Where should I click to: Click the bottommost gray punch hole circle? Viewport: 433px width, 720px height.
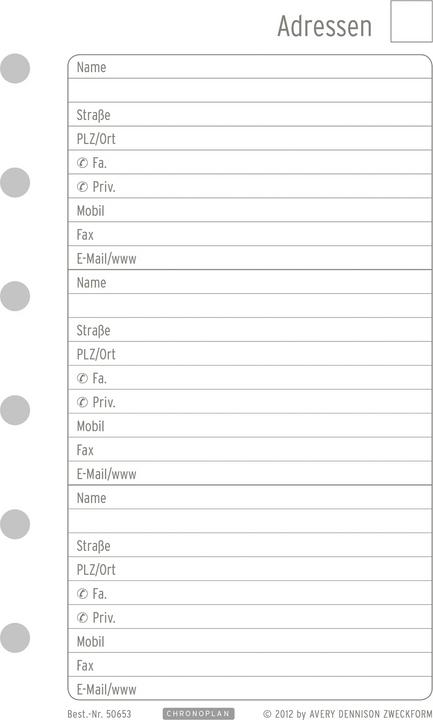coord(15,638)
